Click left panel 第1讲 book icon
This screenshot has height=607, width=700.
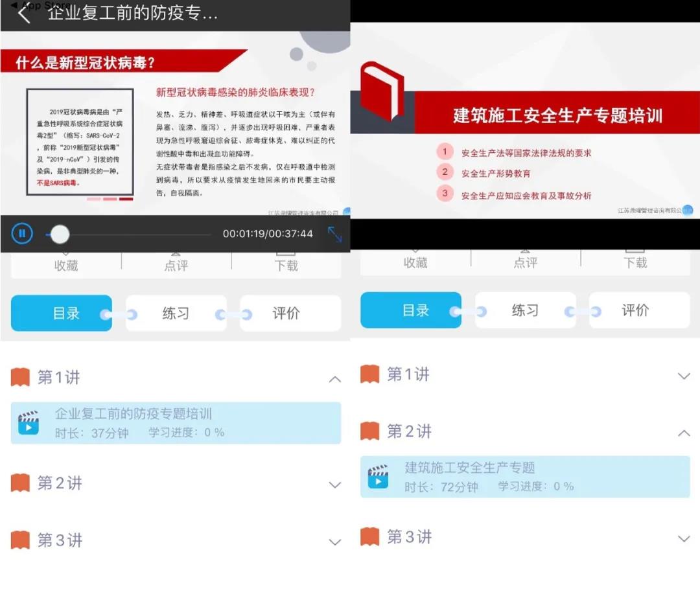[x=21, y=377]
